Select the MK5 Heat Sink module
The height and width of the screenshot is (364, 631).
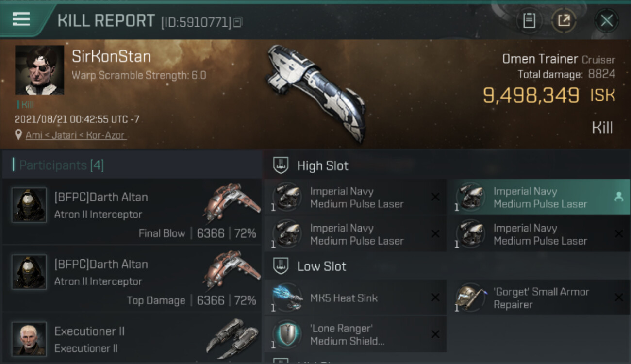point(355,298)
